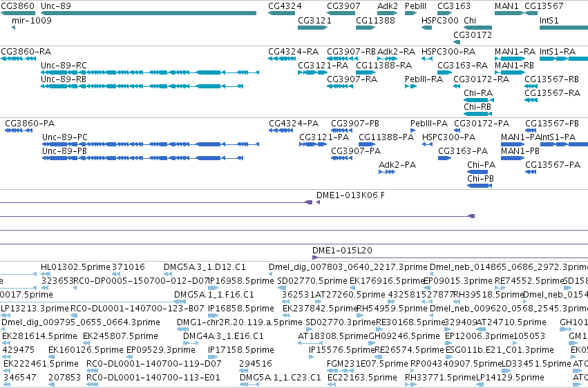Click the MAN1 gene label
This screenshot has height=388, width=588.
506,6
